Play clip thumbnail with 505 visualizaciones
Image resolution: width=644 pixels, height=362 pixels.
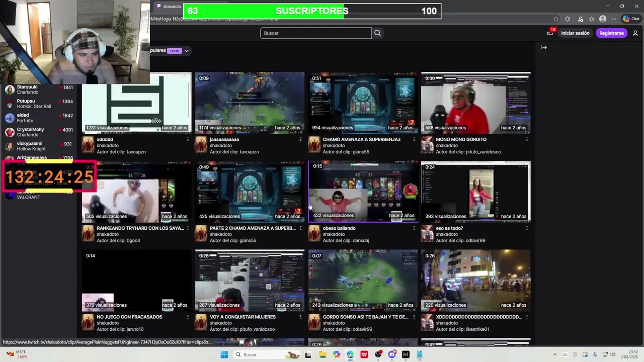point(136,191)
